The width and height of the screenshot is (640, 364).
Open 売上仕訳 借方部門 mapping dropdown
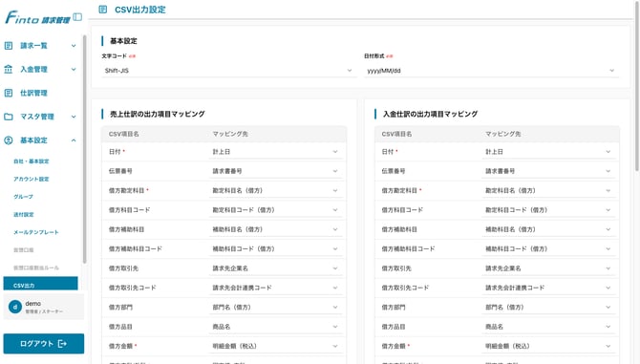(x=275, y=308)
